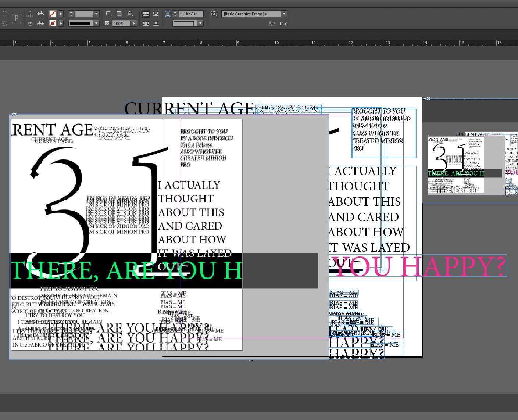
Task: Click the stroke weight stepper arrows
Action: click(71, 14)
